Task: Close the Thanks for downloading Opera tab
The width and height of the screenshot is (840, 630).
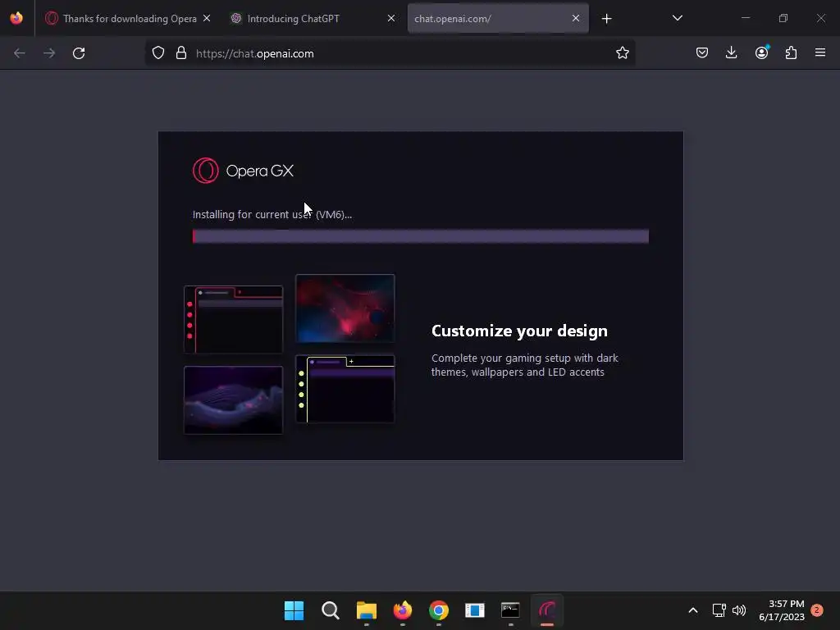Action: pyautogui.click(x=207, y=18)
